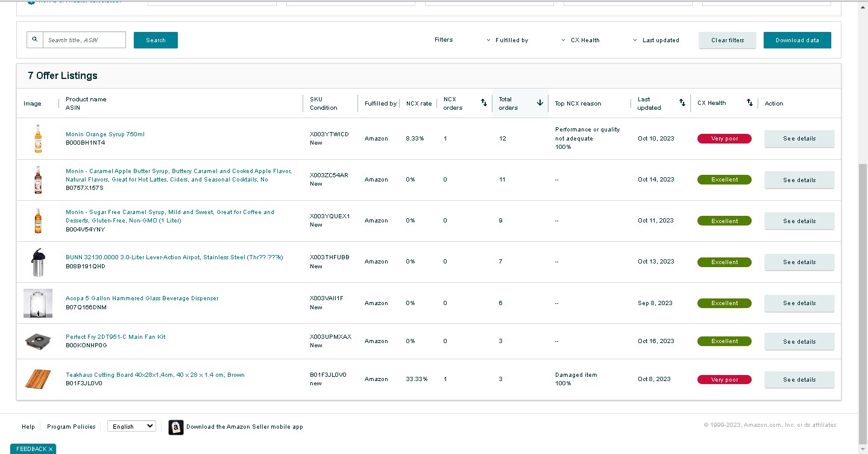Click the Sep 8, 2023 date cell

[655, 303]
